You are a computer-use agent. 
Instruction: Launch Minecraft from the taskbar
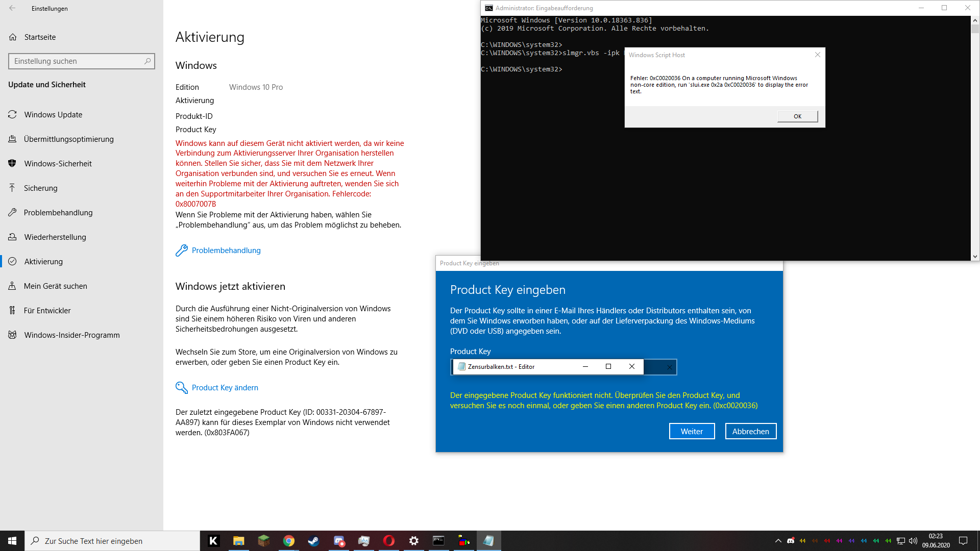pos(264,541)
